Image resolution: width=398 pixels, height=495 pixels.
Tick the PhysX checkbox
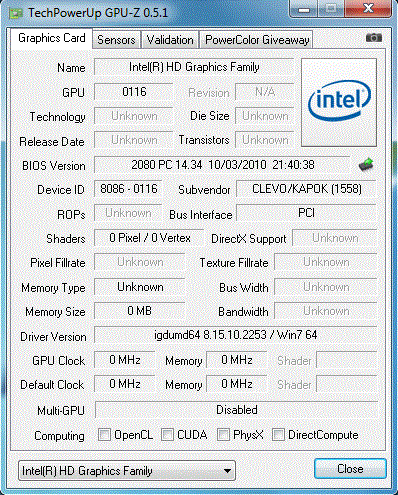pos(223,434)
